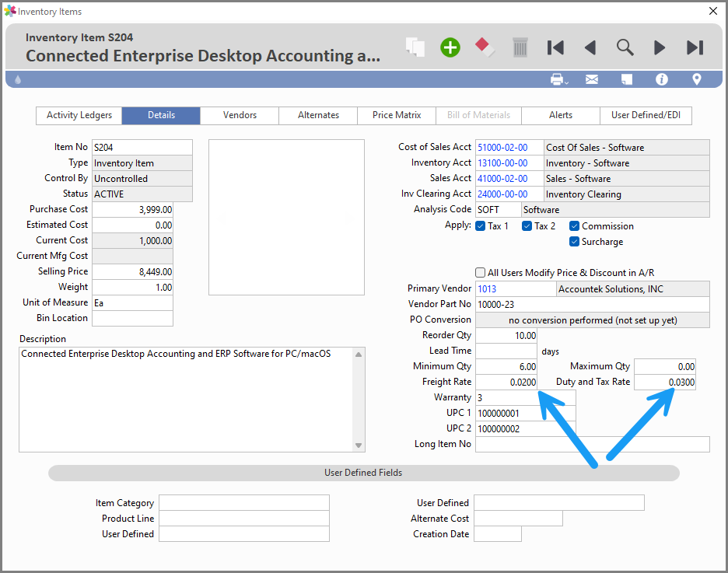Click the Purchase Cost field
The width and height of the screenshot is (728, 573).
(132, 210)
